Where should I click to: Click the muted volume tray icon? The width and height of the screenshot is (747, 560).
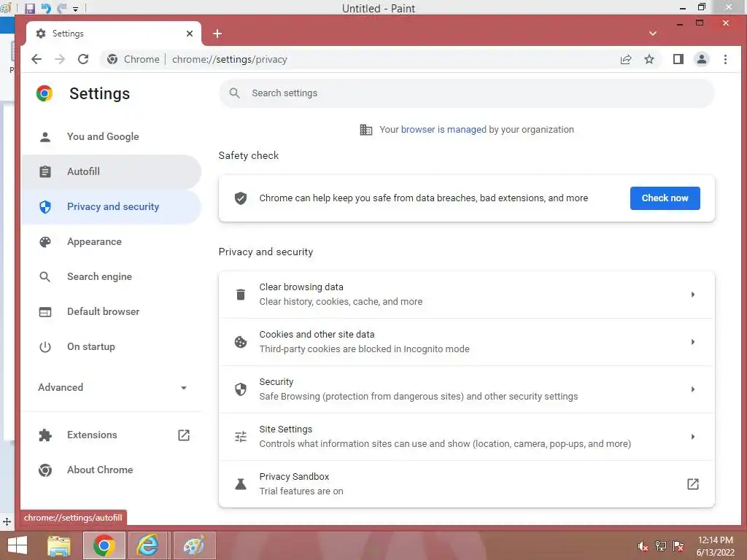click(643, 546)
